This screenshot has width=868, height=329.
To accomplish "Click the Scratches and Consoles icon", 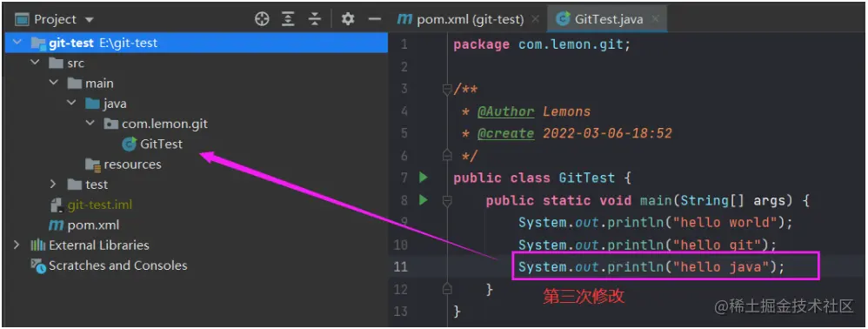I will coord(37,265).
